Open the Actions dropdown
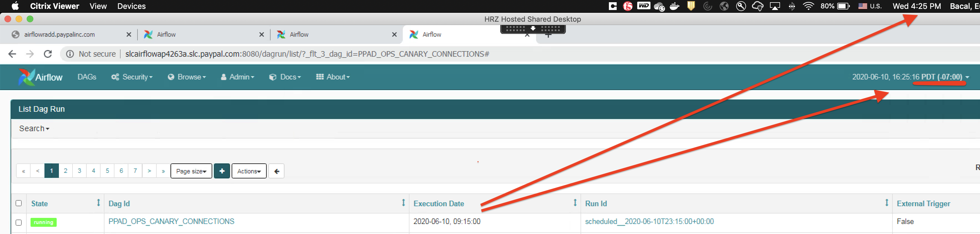980x234 pixels. [x=249, y=171]
